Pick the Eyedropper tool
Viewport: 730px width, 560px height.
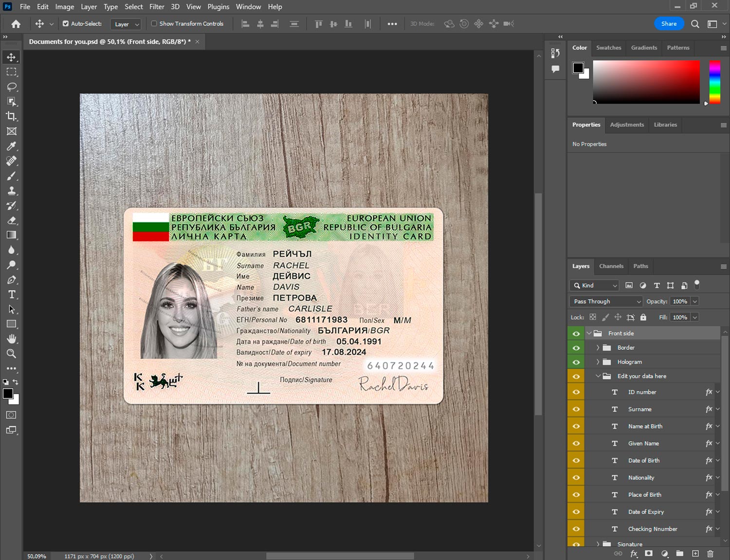tap(12, 146)
